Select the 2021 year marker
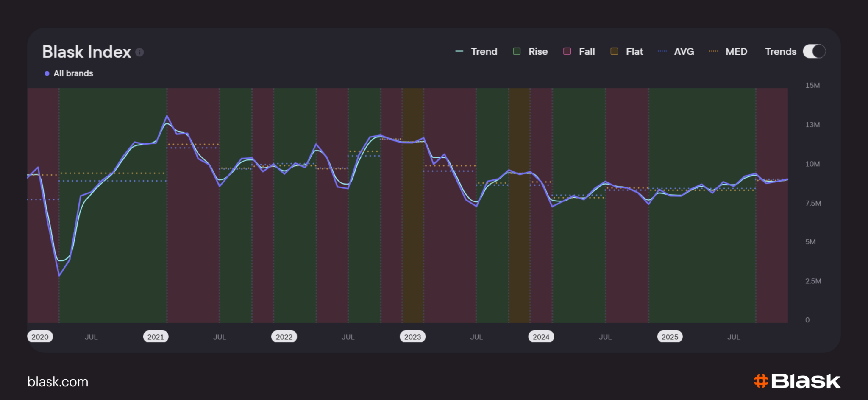This screenshot has width=868, height=400. pyautogui.click(x=156, y=337)
